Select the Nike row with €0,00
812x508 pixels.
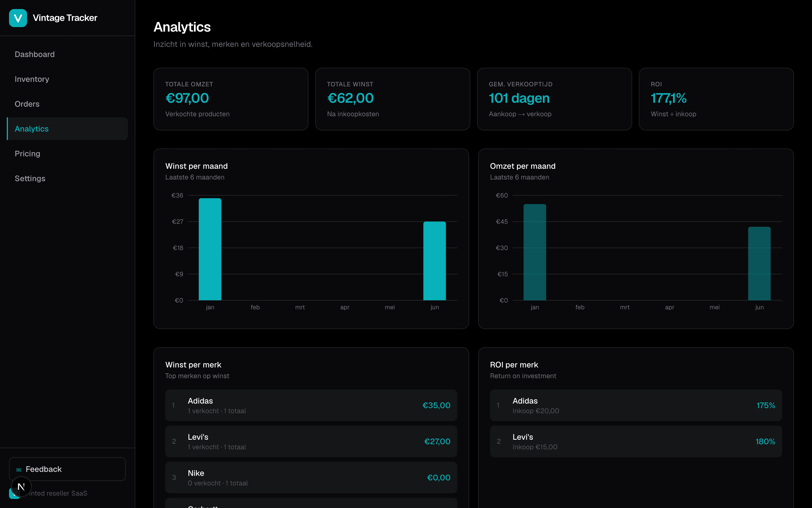click(311, 478)
